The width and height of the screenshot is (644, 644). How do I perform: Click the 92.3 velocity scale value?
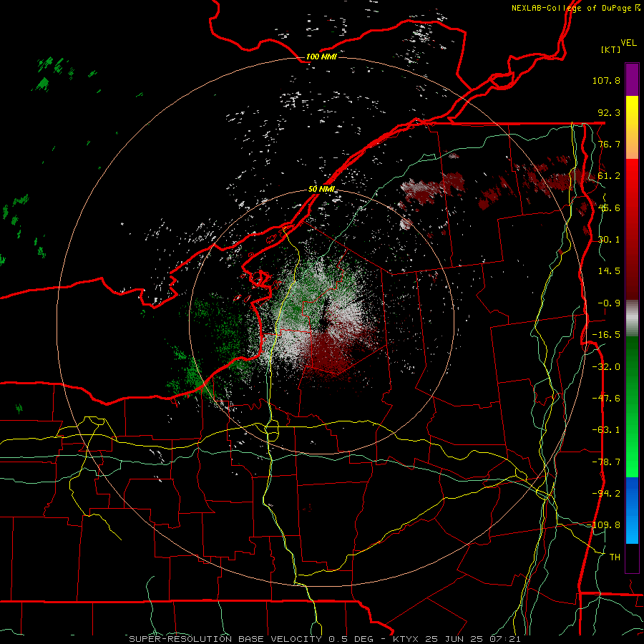609,112
